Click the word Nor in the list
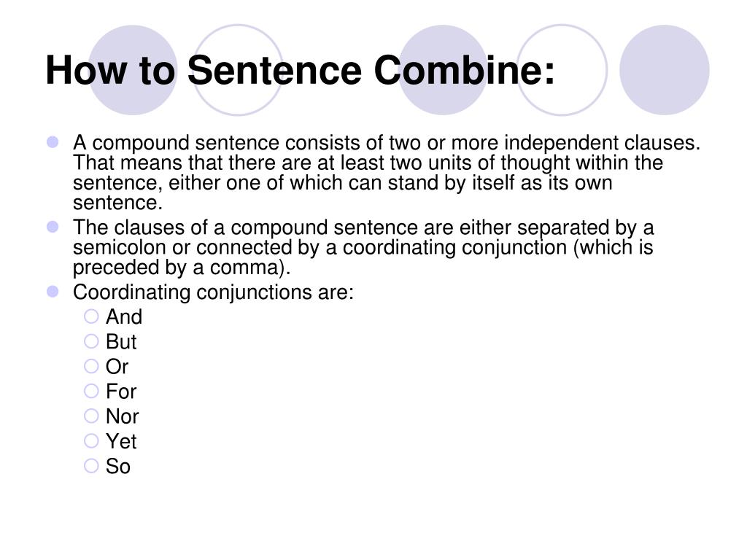Viewport: 747px width, 560px height. (122, 416)
